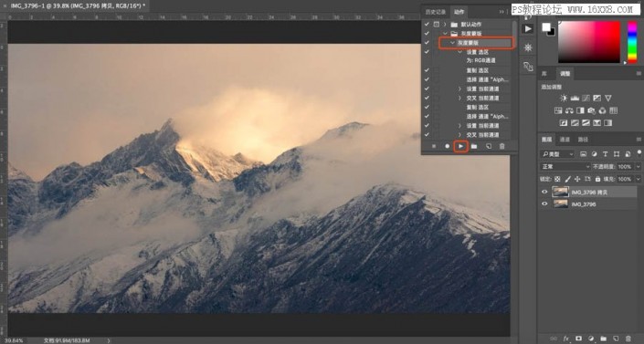Filter layers by smart object icon
This screenshot has height=344, width=644.
pos(628,154)
